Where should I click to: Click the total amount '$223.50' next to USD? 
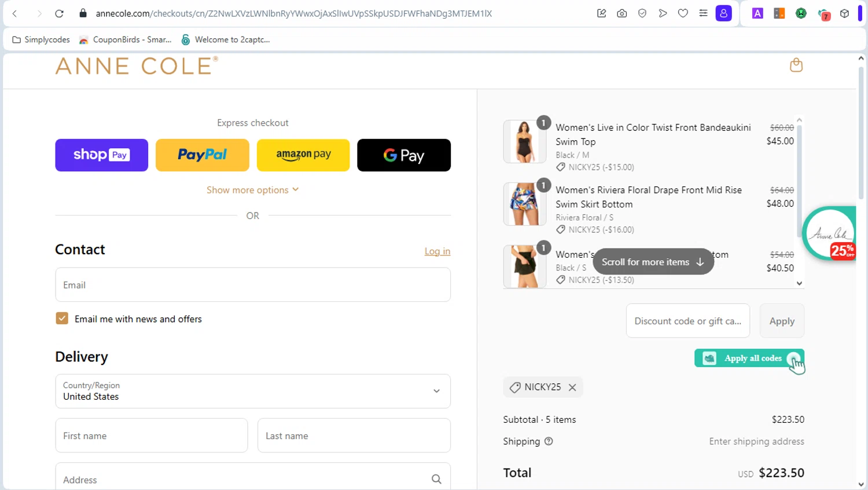(x=782, y=473)
